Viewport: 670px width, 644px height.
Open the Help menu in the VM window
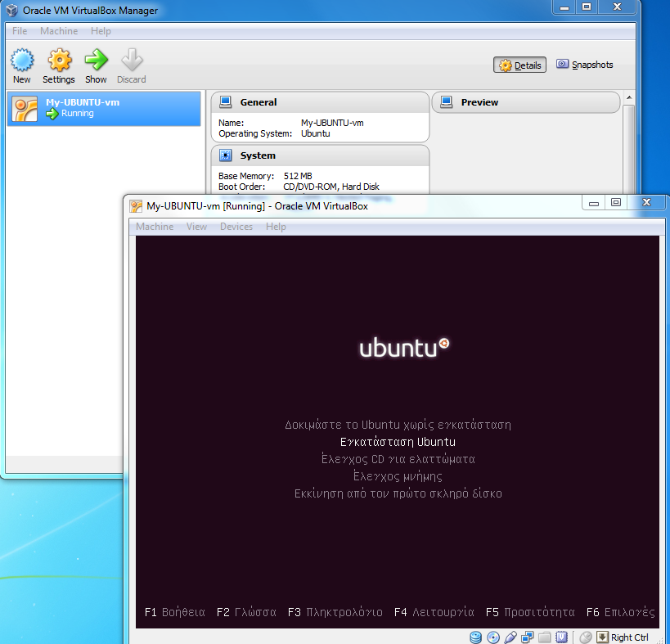pos(276,227)
